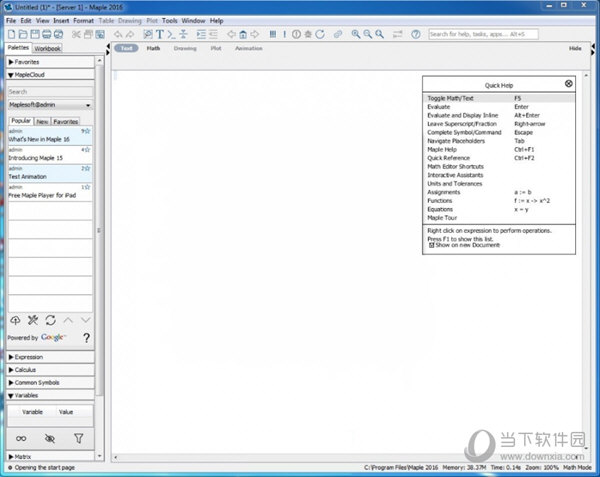Switch to the Workbook tab

point(47,48)
